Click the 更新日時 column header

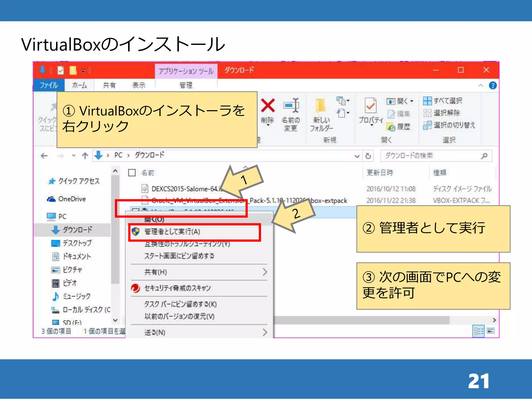[380, 172]
